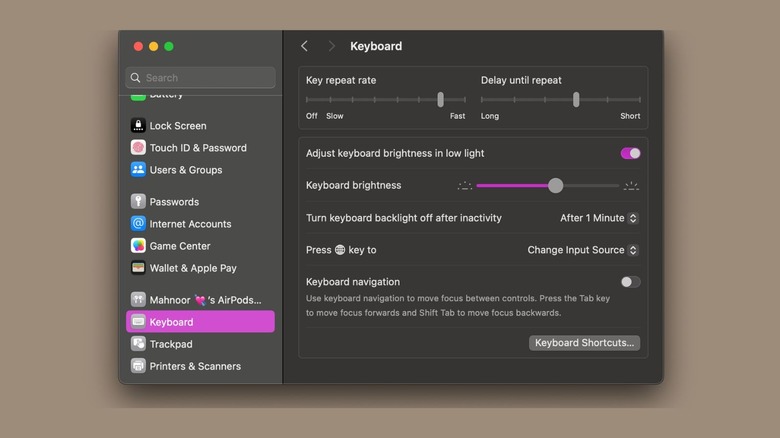Click the Wallet & Apple Pay icon

pyautogui.click(x=138, y=268)
